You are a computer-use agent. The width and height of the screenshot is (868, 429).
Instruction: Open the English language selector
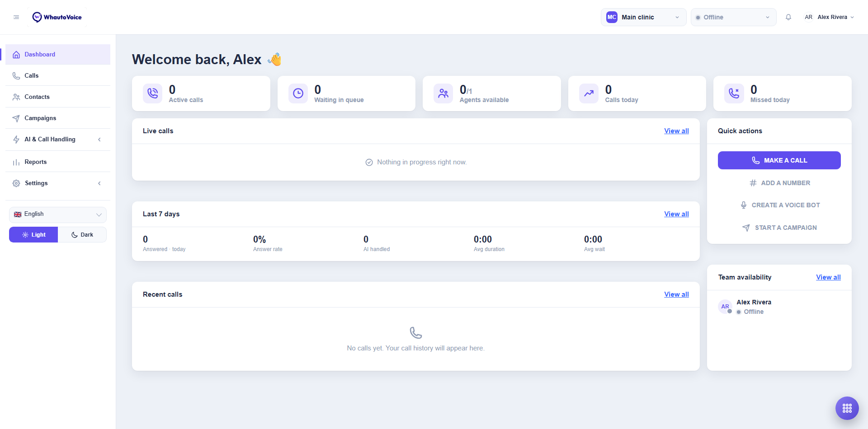click(x=58, y=214)
